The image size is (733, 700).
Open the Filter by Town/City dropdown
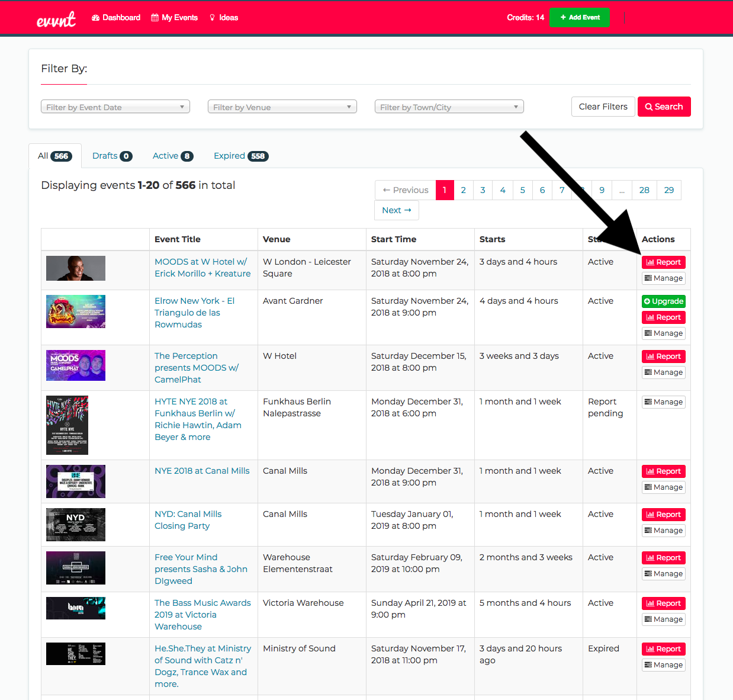point(449,107)
